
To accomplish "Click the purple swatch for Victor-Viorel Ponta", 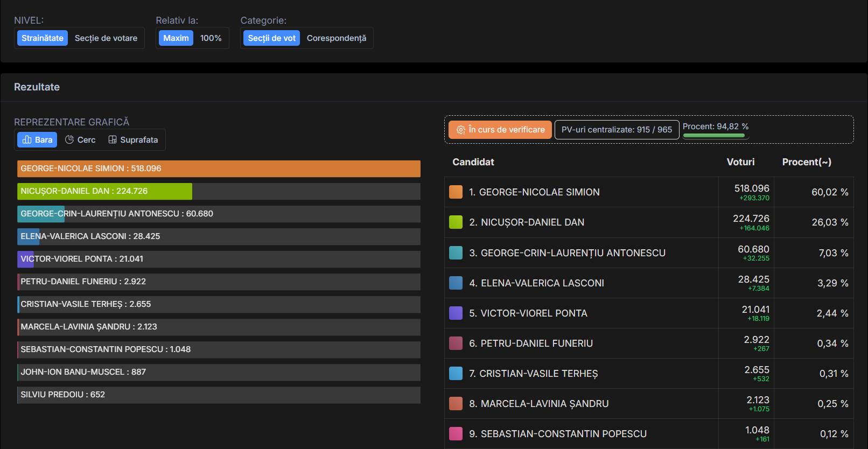I will click(x=456, y=313).
